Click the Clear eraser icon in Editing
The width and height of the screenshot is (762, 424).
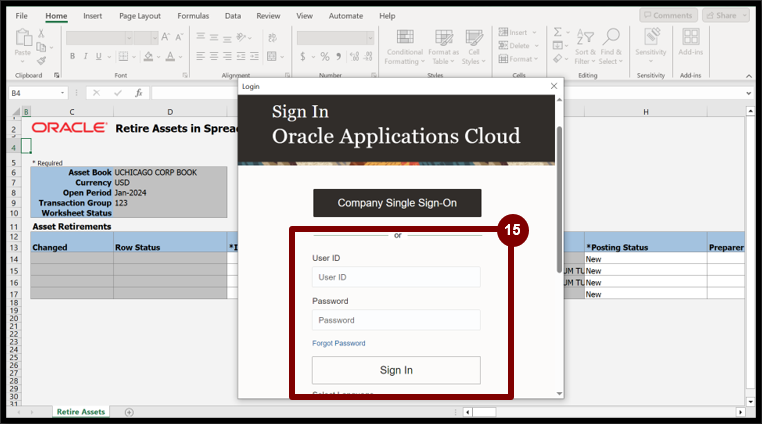[557, 59]
